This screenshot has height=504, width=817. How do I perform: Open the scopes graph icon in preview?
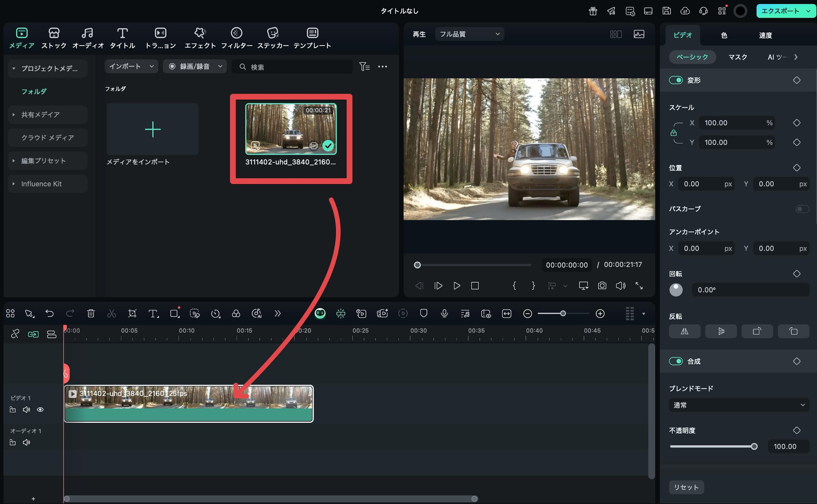click(x=639, y=34)
